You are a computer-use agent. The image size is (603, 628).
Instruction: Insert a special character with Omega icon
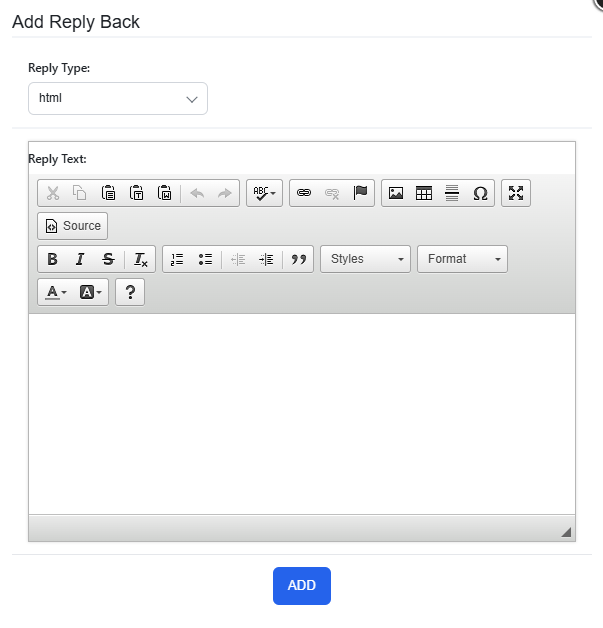click(x=480, y=193)
